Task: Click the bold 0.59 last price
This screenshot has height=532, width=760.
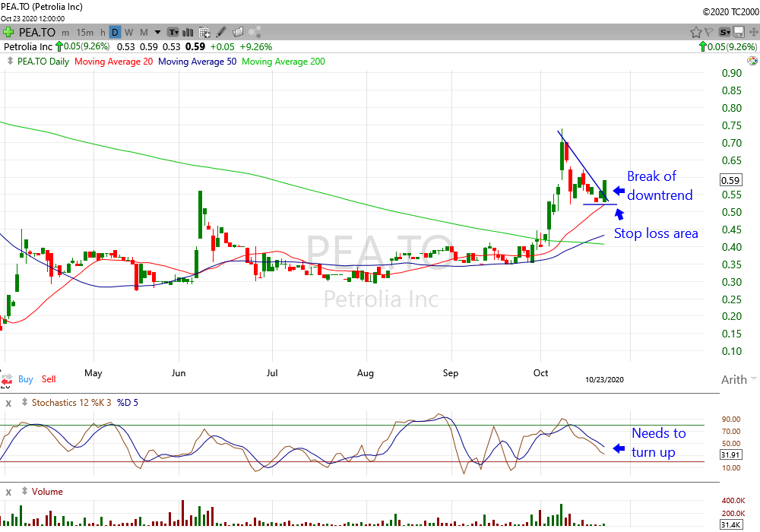Action: coord(195,47)
